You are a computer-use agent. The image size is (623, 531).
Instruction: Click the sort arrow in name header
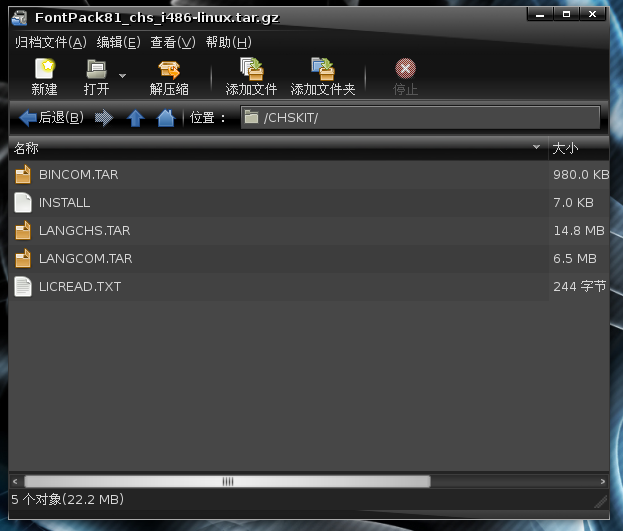point(536,147)
